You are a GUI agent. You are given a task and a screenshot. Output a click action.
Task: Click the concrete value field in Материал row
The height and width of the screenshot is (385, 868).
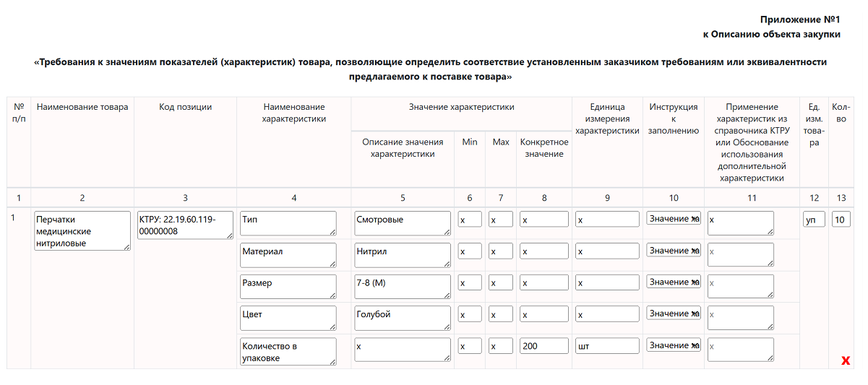click(x=543, y=251)
